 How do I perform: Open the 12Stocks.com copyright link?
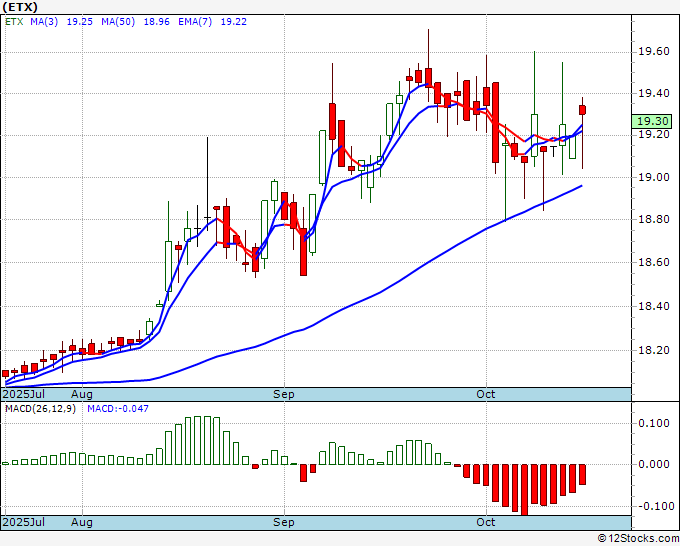coord(638,539)
